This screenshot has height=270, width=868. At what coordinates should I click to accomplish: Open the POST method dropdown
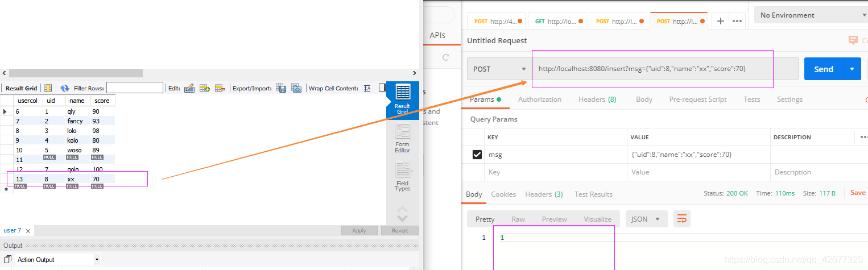tap(500, 69)
